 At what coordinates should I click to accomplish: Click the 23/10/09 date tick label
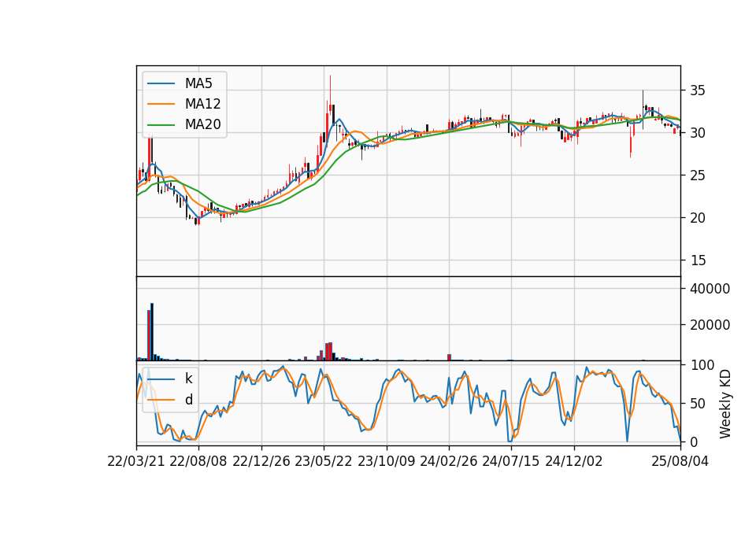pos(386,461)
